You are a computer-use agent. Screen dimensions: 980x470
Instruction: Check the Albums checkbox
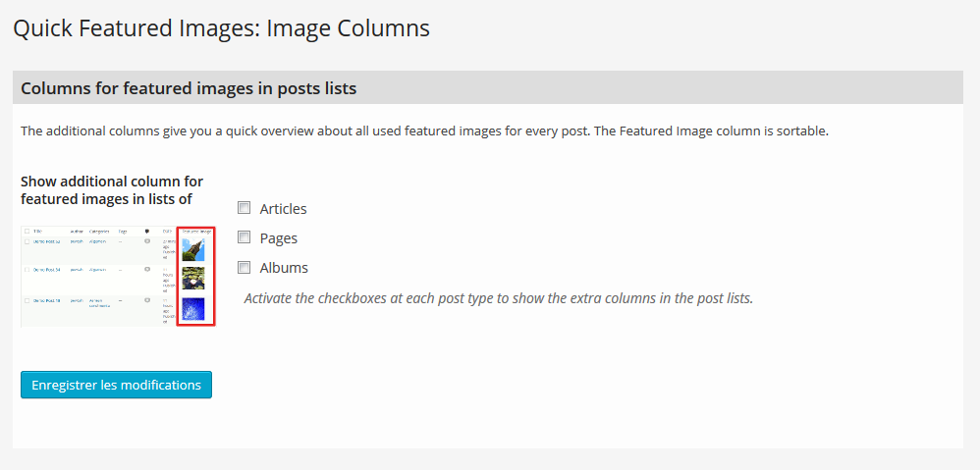pos(244,267)
